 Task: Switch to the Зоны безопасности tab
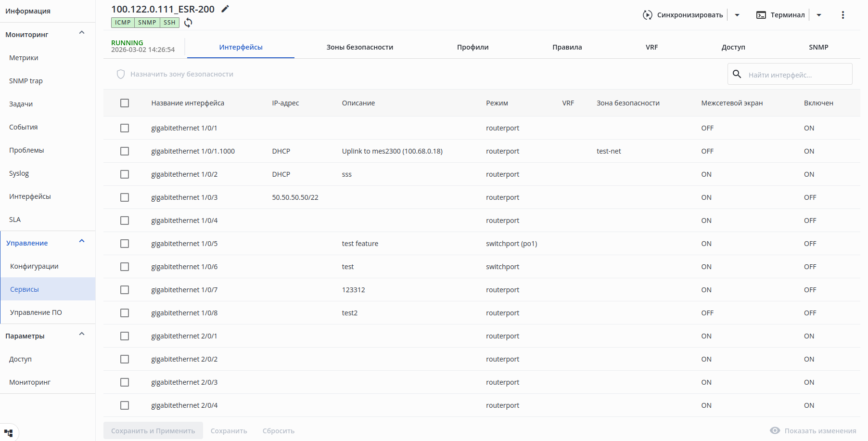click(360, 47)
